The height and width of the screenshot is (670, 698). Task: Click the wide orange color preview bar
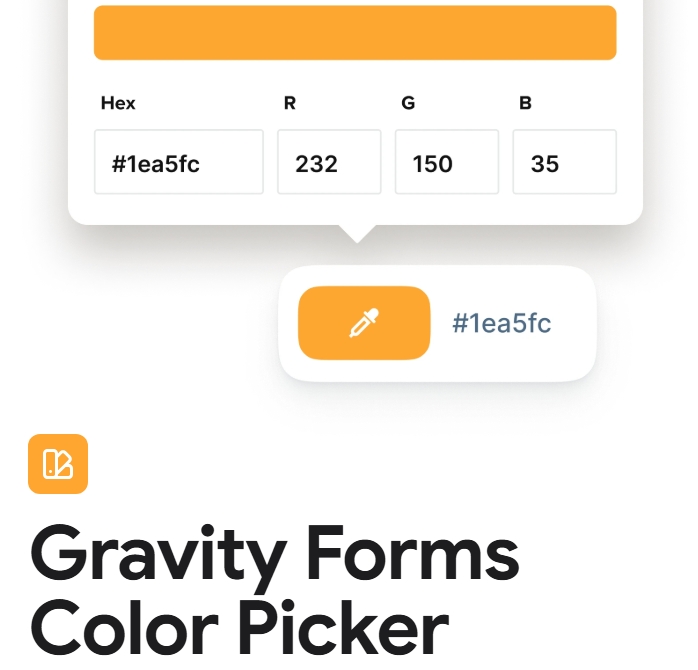click(x=355, y=32)
